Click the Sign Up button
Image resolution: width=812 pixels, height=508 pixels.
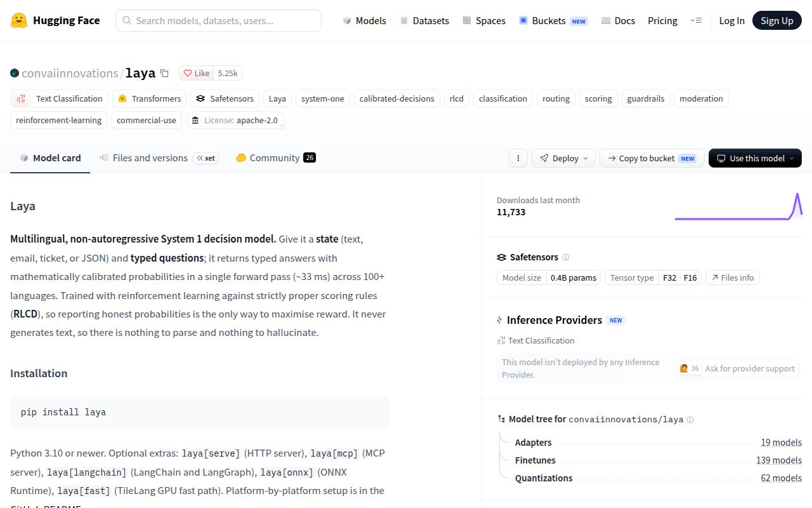tap(776, 20)
